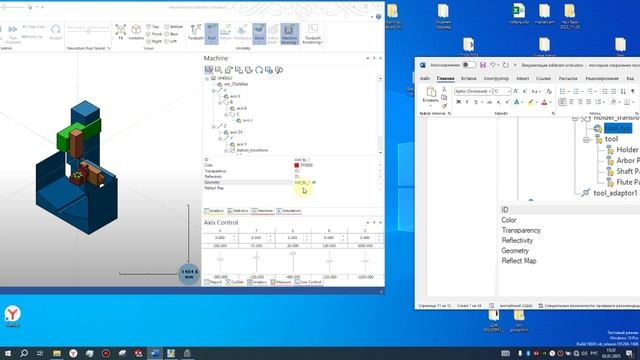The height and width of the screenshot is (360, 640).
Task: Open Report tab below Axis Control
Action: pos(213,282)
